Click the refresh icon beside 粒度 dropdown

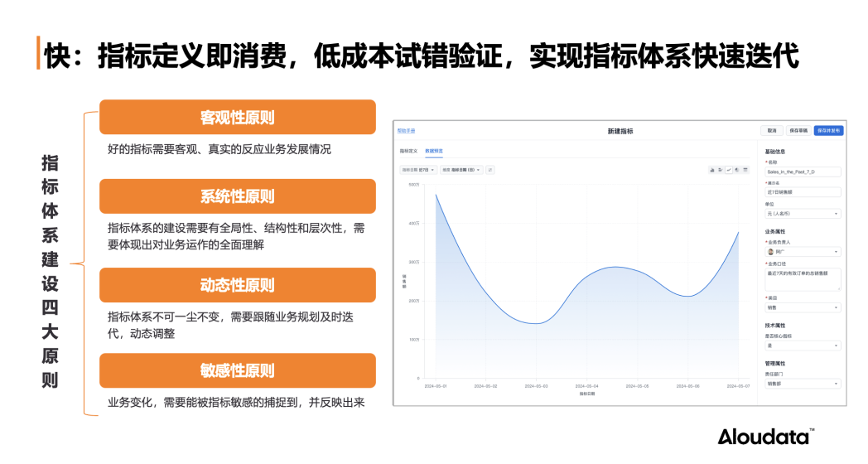coord(490,170)
